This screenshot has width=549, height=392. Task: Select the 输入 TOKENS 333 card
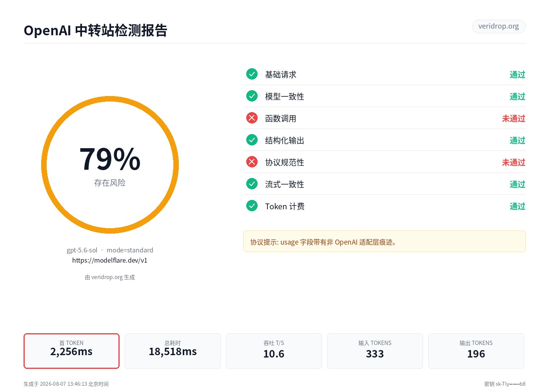[375, 351]
